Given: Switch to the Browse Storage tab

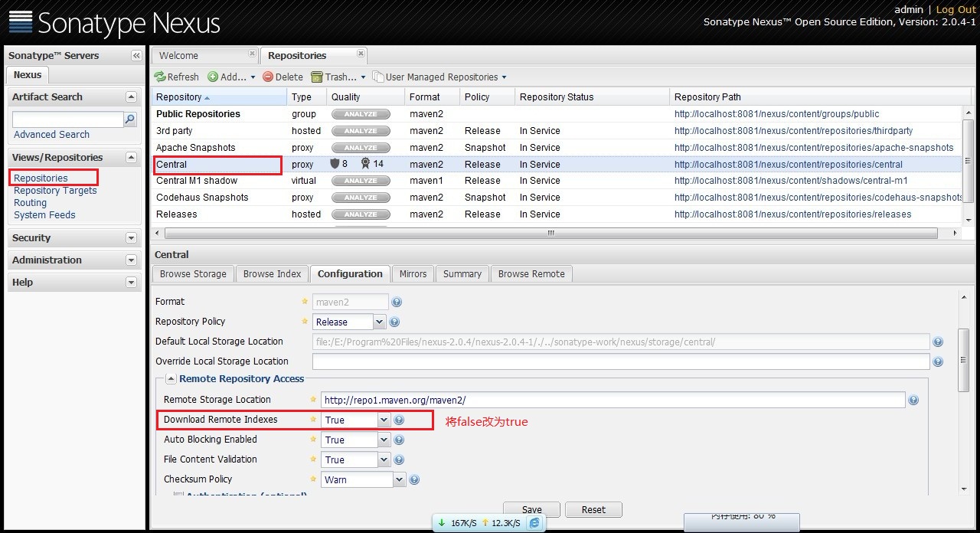Looking at the screenshot, I should coord(193,274).
